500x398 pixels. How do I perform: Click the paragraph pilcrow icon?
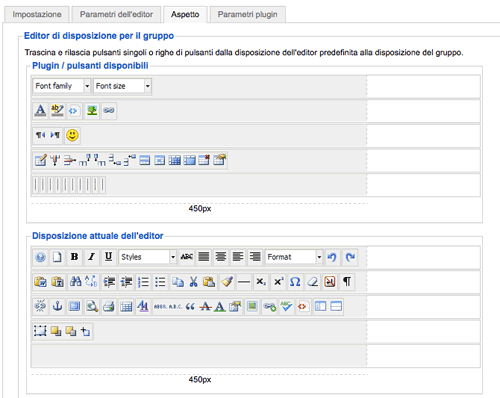(x=347, y=282)
